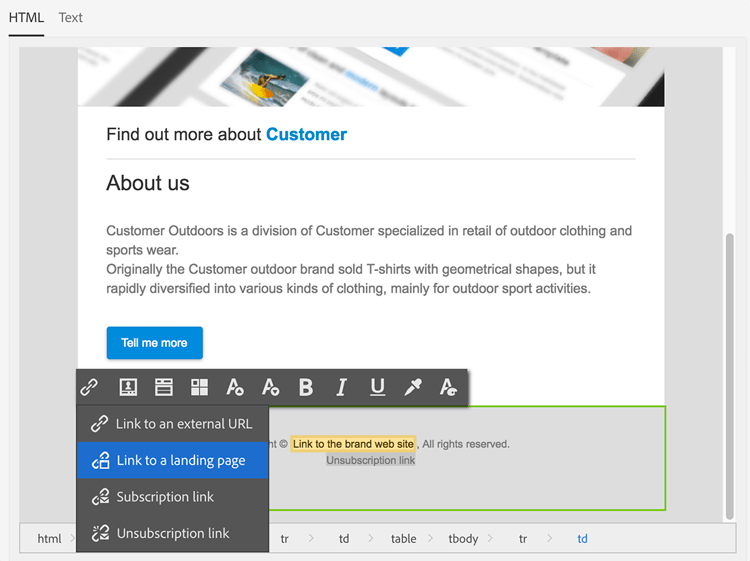Open the HTML tab
The height and width of the screenshot is (561, 750).
26,18
